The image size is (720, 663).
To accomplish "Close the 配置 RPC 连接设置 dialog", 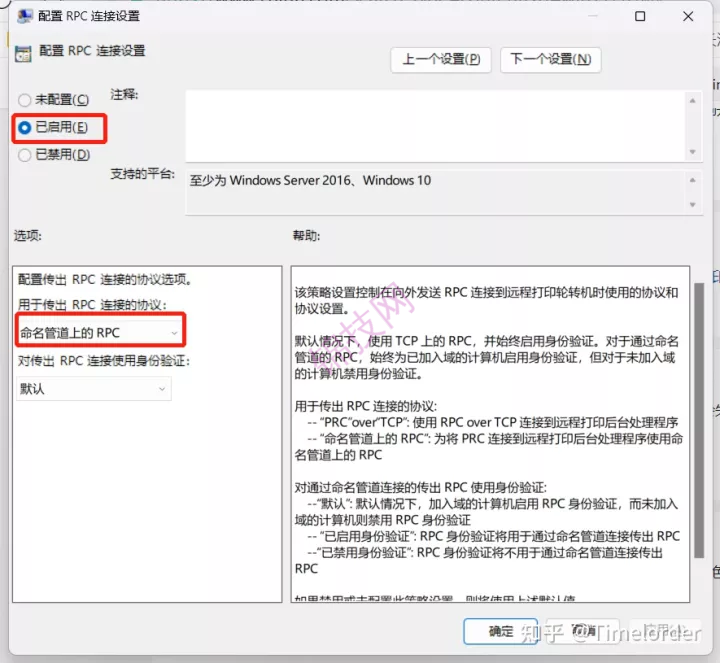I will [x=688, y=17].
